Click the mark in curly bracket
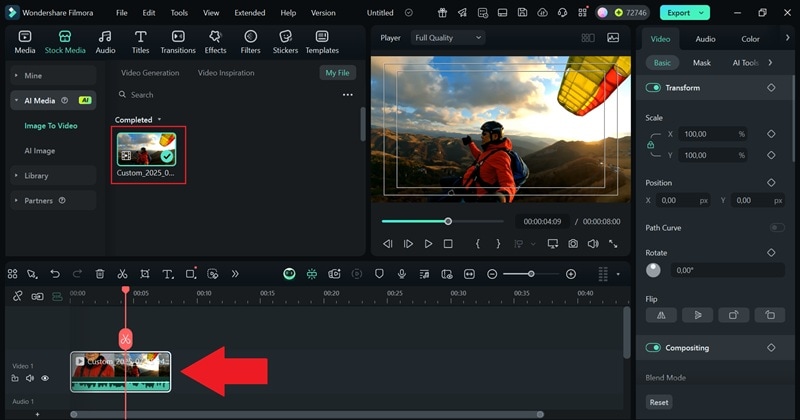The width and height of the screenshot is (800, 420). (478, 244)
